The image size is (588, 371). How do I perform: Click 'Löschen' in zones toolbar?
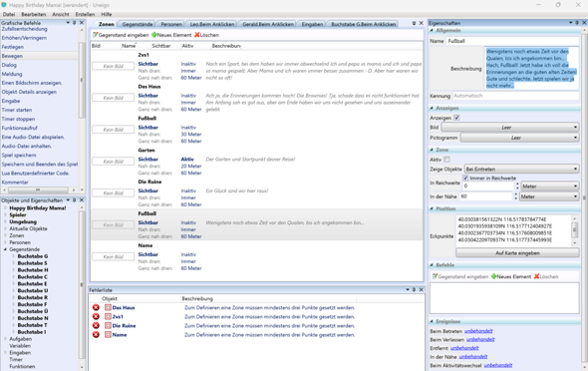206,35
